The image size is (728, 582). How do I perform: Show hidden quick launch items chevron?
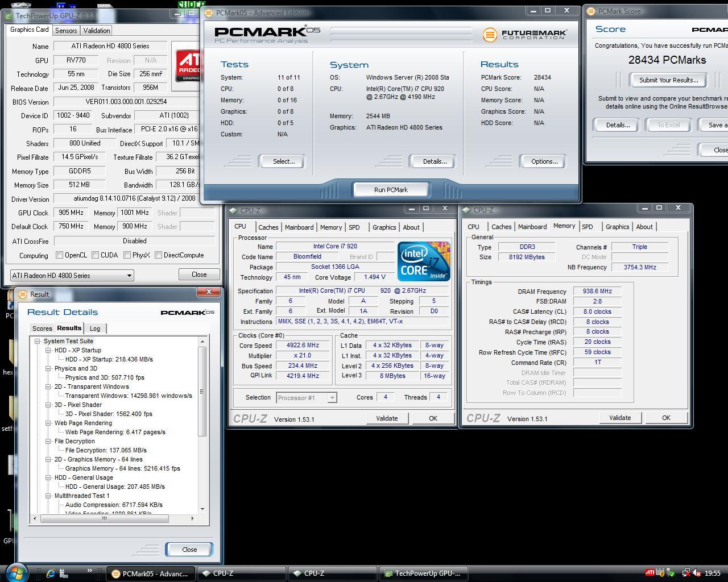89,571
